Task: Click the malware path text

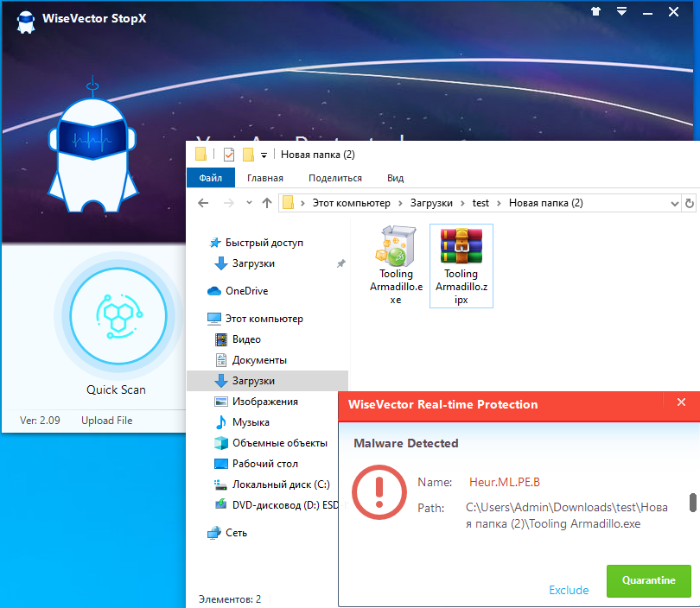Action: [566, 516]
